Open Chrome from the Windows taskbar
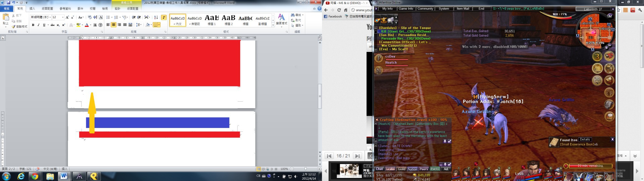This screenshot has height=181, width=644. tap(35, 176)
